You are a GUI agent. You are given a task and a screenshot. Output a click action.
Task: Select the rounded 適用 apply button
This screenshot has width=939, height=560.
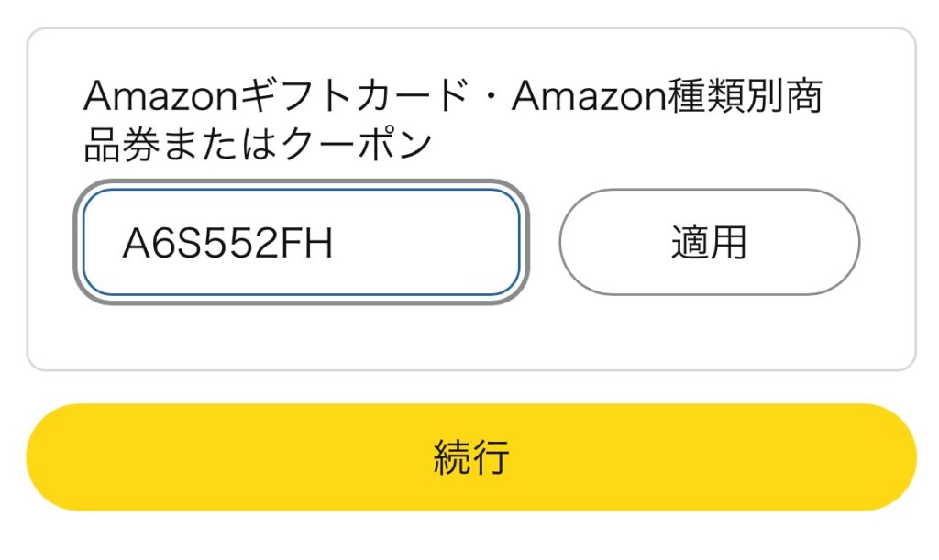coord(709,242)
